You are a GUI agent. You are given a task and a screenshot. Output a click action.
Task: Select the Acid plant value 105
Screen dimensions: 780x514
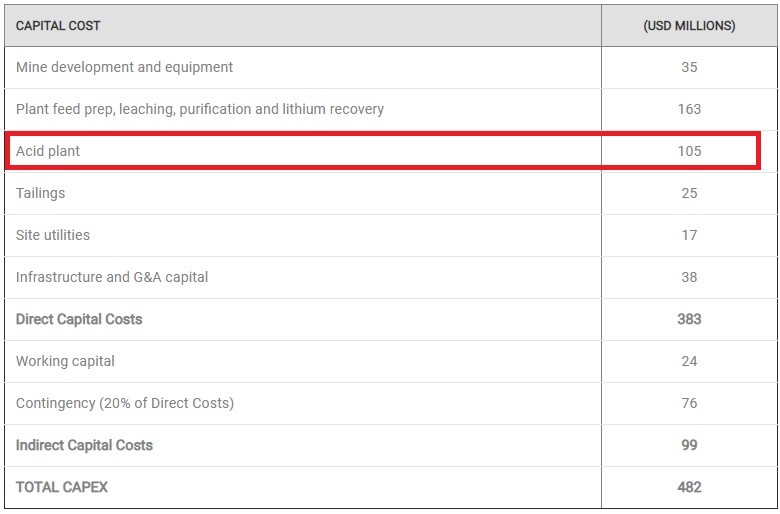click(689, 151)
